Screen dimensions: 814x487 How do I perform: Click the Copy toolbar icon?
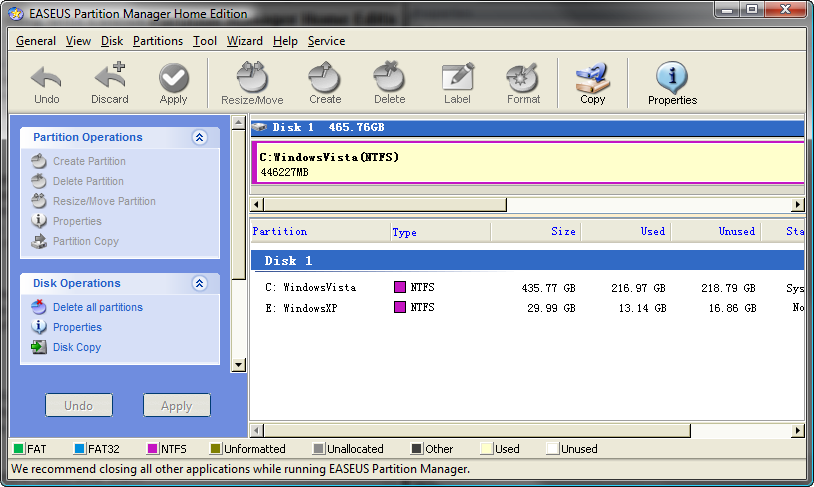(x=592, y=77)
